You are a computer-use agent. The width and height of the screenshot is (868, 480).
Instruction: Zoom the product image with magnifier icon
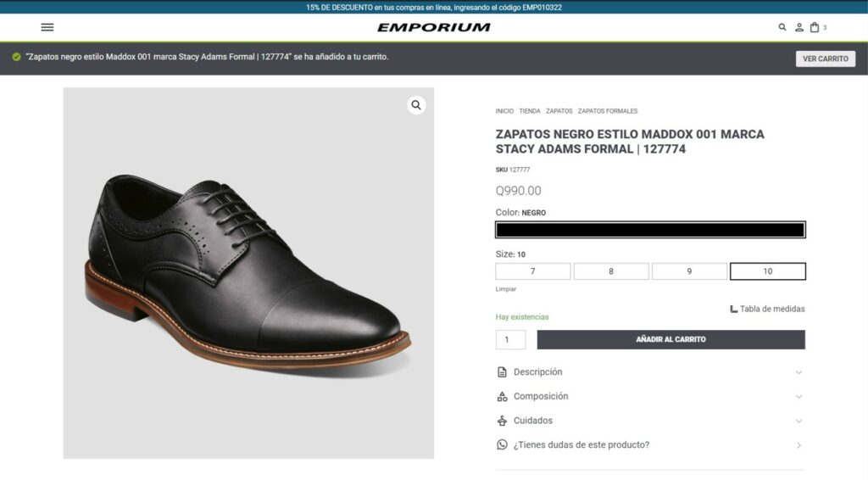(x=416, y=105)
